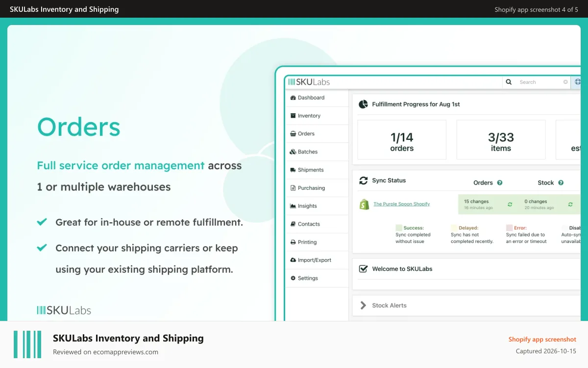Click 'Reviewed on ecomappreviews.com' text
This screenshot has width=588, height=368.
click(105, 352)
